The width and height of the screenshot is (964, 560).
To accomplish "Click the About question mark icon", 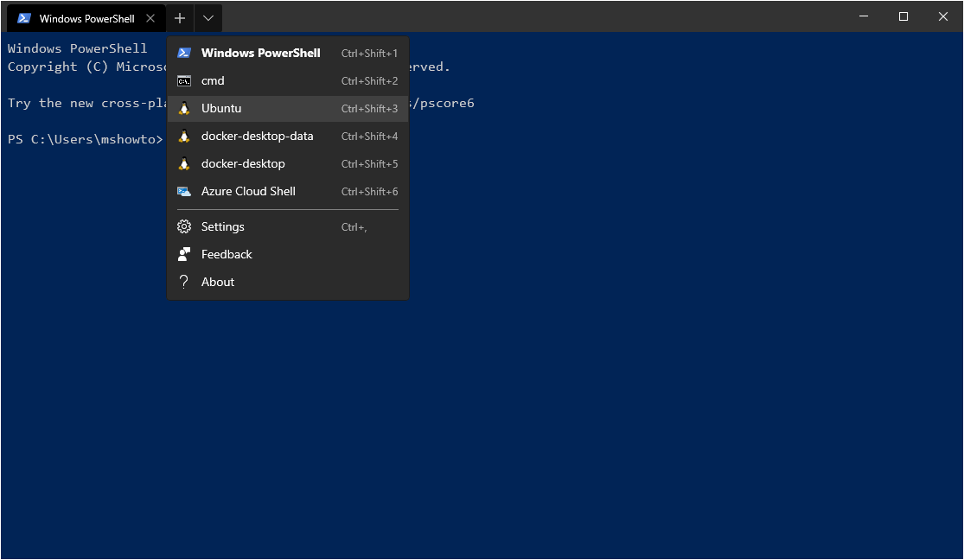I will 184,282.
